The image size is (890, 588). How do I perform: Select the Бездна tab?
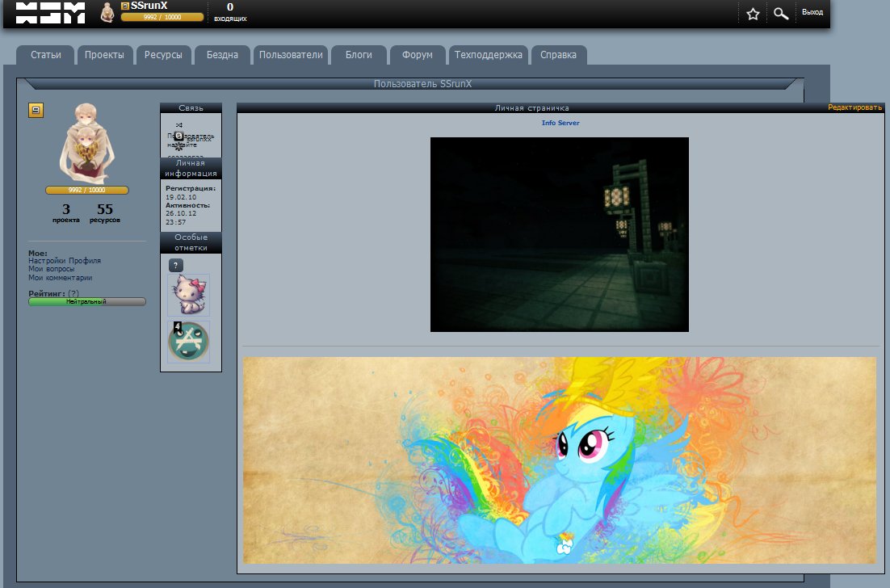coord(222,55)
